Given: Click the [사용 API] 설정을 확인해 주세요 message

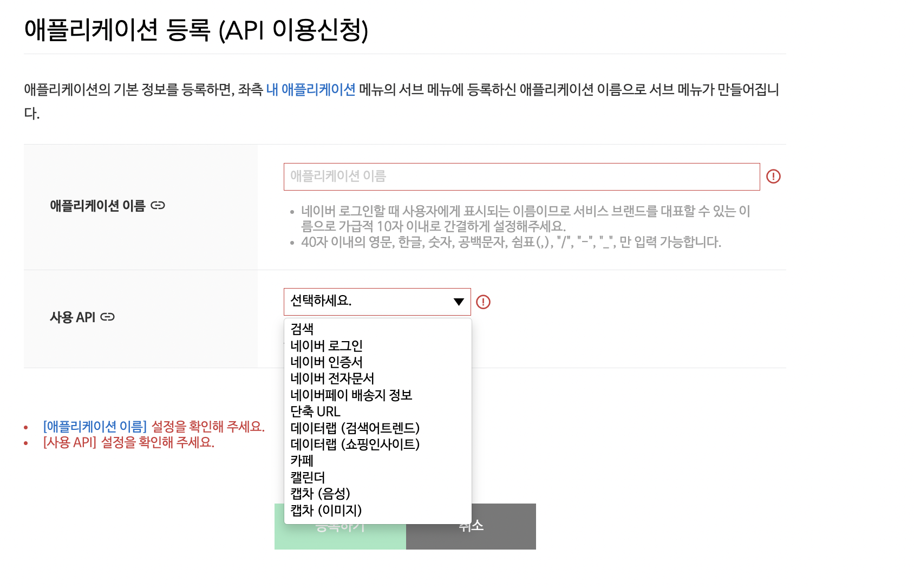Looking at the screenshot, I should click(129, 442).
